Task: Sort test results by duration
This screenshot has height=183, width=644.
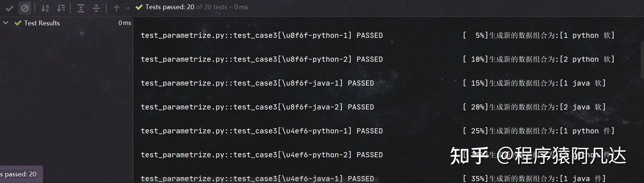Action: point(61,8)
